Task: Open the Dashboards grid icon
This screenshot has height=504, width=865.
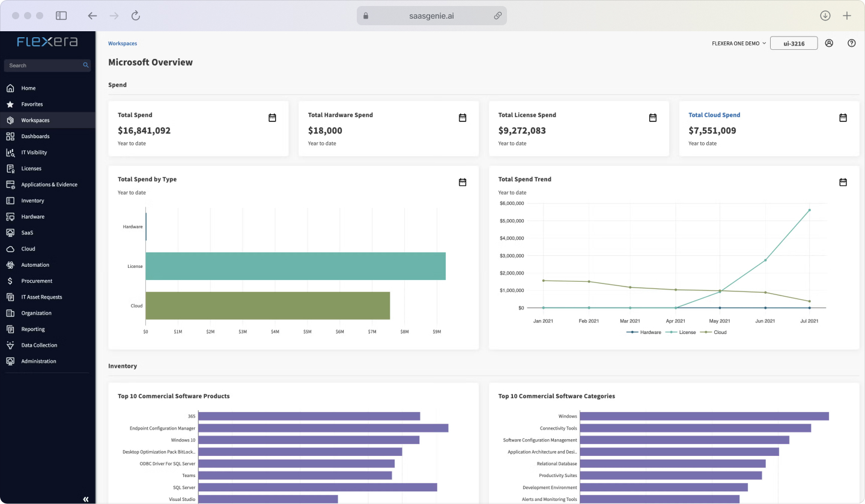Action: pyautogui.click(x=10, y=136)
